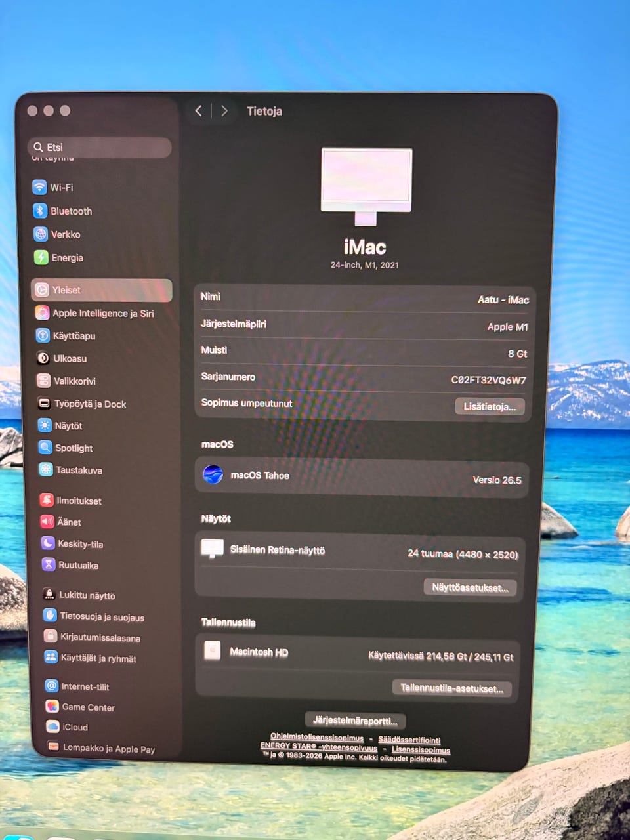Image resolution: width=630 pixels, height=840 pixels.
Task: Open the Ilmoitukset bell icon
Action: 47,500
